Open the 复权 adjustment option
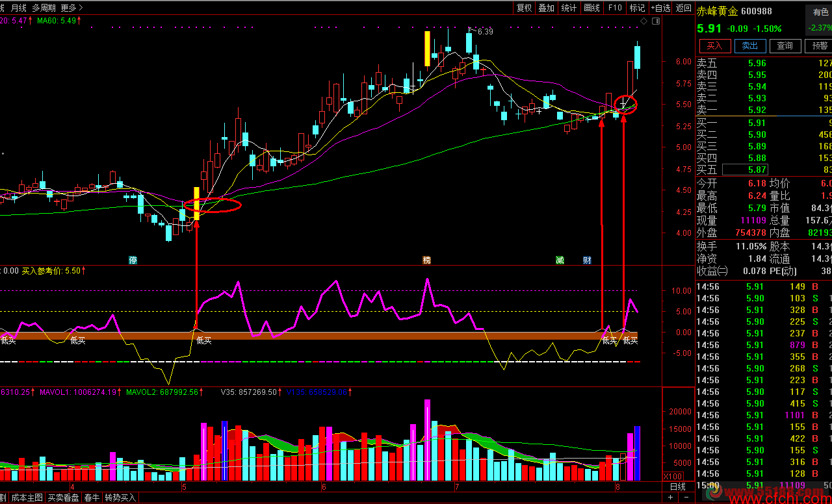Image resolution: width=832 pixels, height=504 pixels. (x=524, y=8)
